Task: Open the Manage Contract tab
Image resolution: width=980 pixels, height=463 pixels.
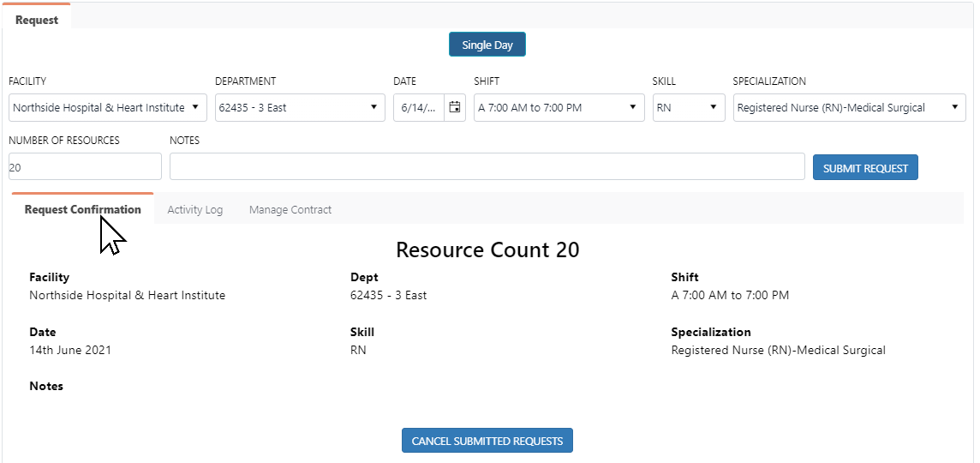Action: [x=290, y=210]
